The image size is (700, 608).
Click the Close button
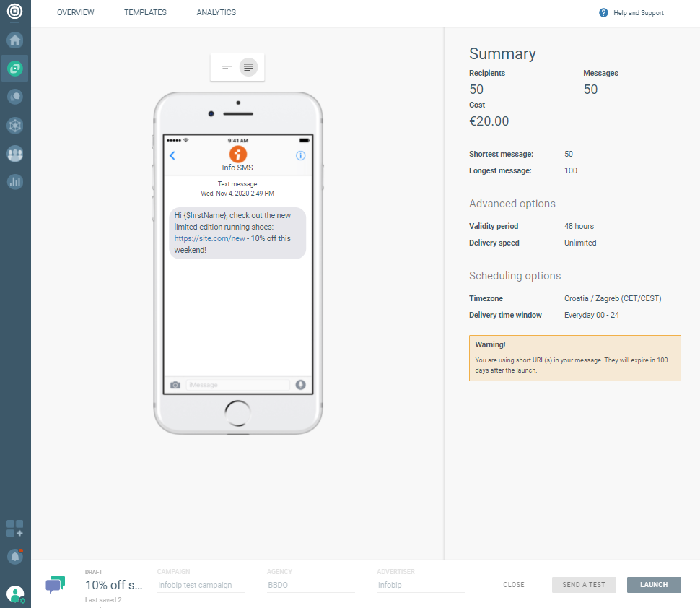click(x=513, y=585)
